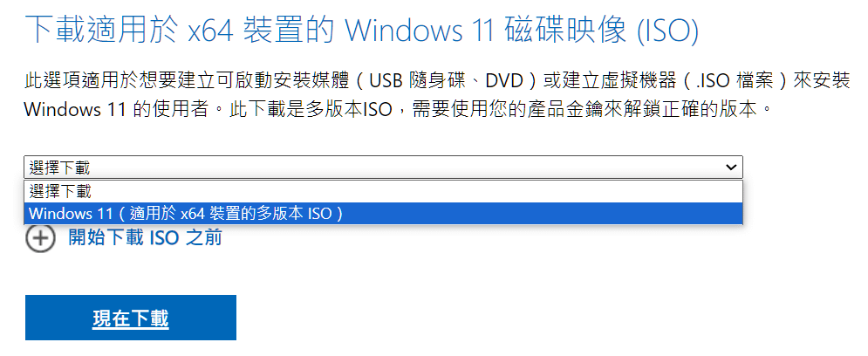Expand the 開始下載 ISO 之前 section
This screenshot has width=868, height=356.
click(x=145, y=238)
